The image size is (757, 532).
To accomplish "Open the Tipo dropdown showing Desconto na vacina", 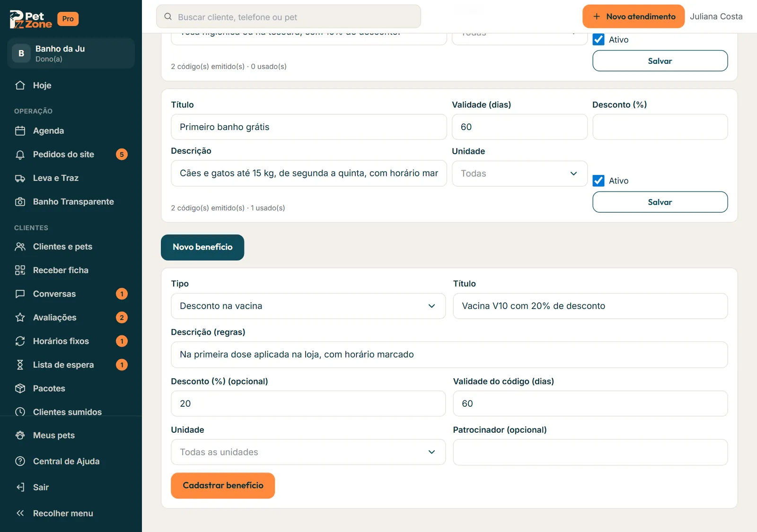I will coord(308,306).
